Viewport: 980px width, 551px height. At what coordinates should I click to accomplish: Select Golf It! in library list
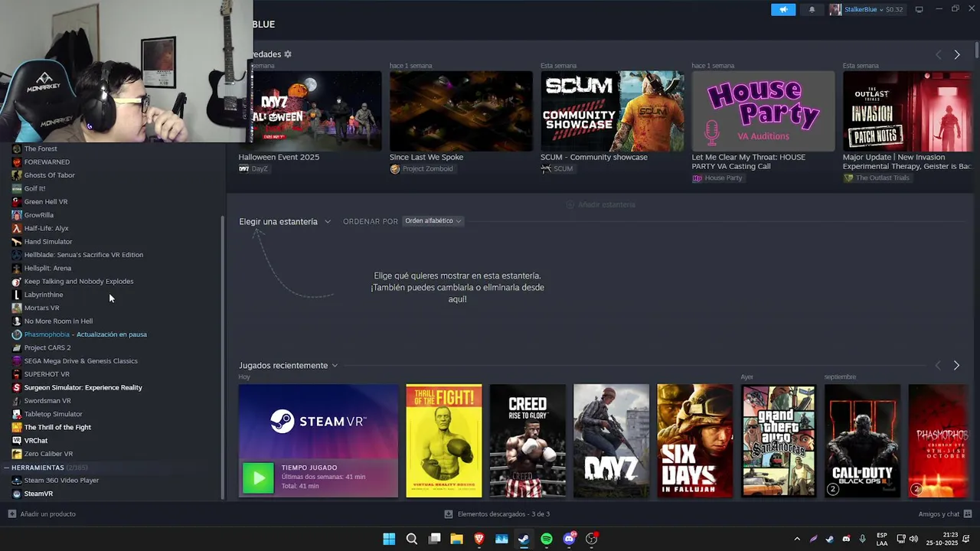pyautogui.click(x=34, y=188)
